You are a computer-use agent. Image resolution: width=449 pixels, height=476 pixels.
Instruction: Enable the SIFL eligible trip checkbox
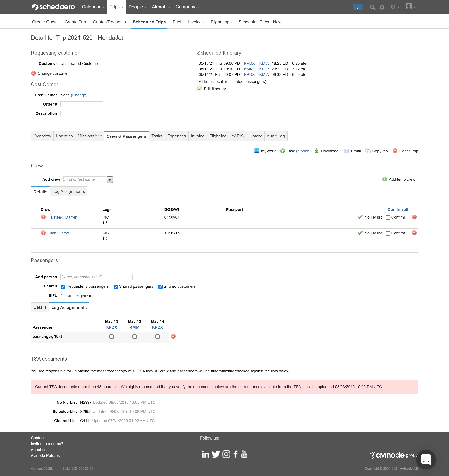[x=63, y=296]
